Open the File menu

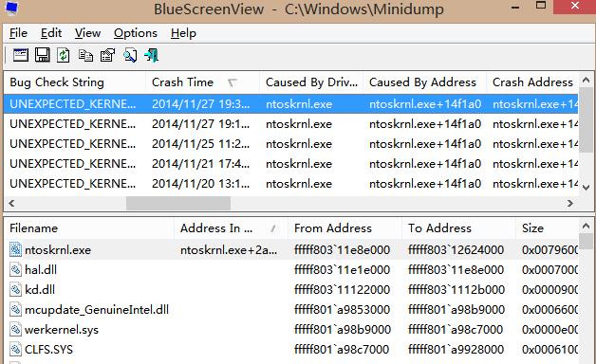pos(18,33)
